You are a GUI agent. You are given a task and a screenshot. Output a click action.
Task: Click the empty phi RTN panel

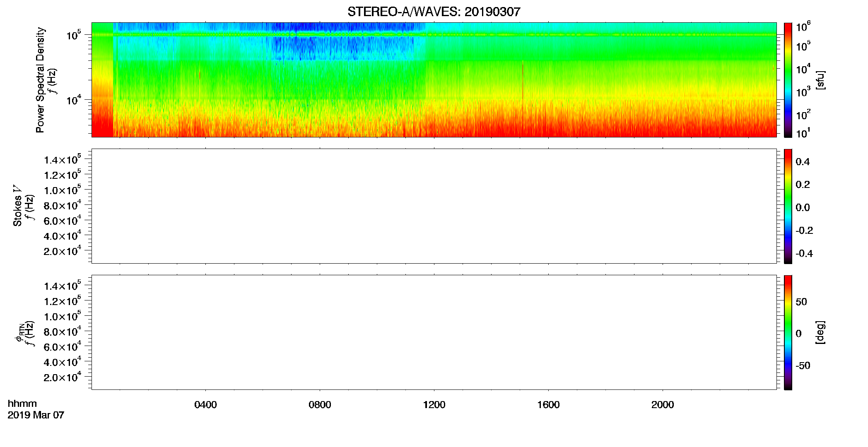click(x=434, y=332)
